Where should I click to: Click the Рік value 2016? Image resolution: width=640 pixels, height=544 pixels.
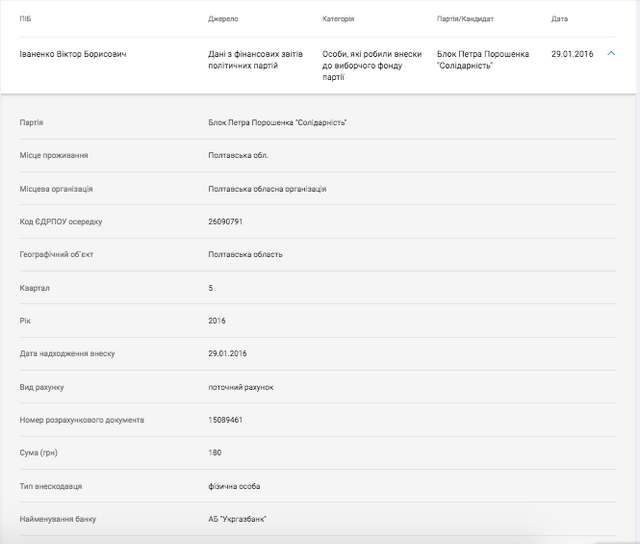217,321
